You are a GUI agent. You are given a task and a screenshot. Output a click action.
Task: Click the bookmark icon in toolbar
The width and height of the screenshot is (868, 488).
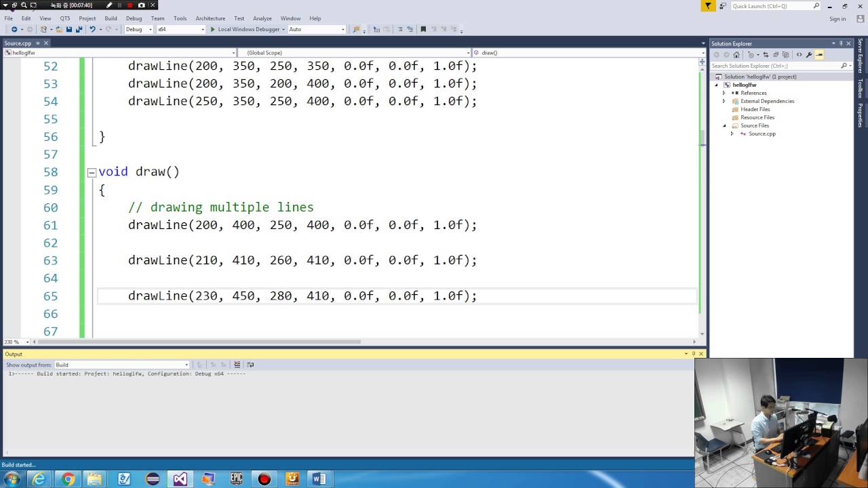click(x=423, y=29)
